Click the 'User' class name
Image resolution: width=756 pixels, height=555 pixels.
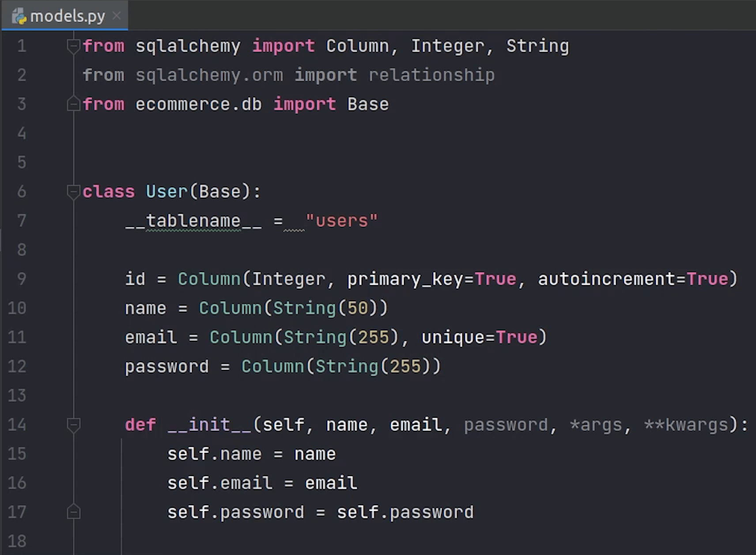[x=166, y=192]
